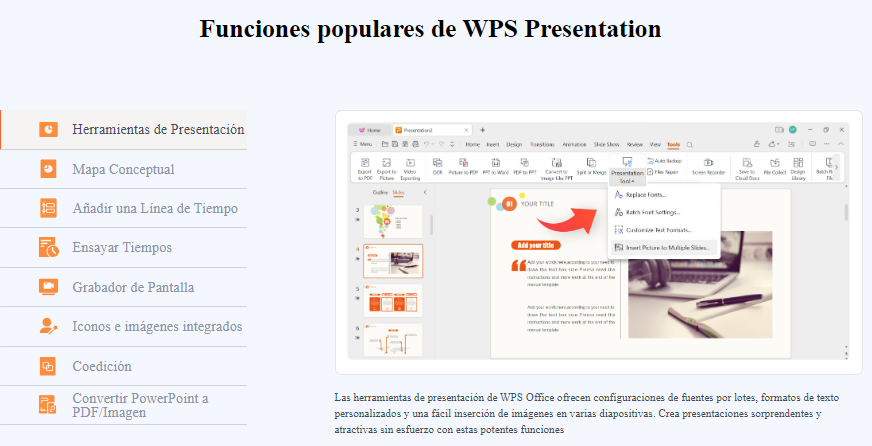Open the Slide Show ribbon tab

(606, 145)
